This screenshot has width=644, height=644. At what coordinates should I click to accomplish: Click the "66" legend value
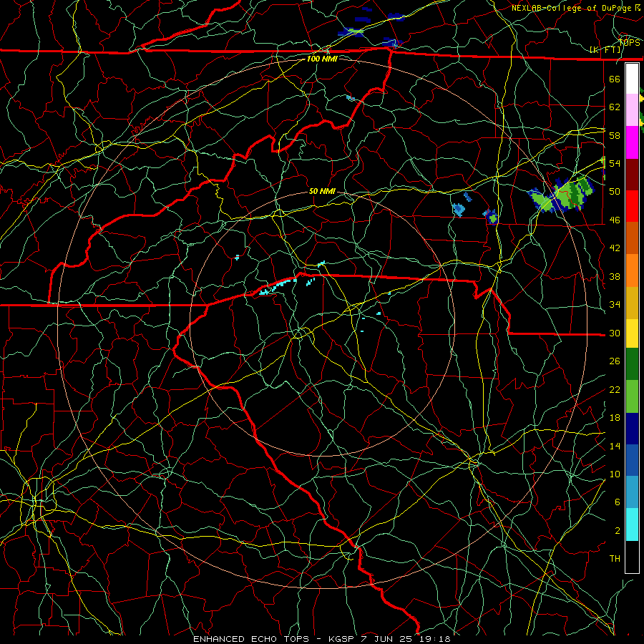click(x=615, y=79)
